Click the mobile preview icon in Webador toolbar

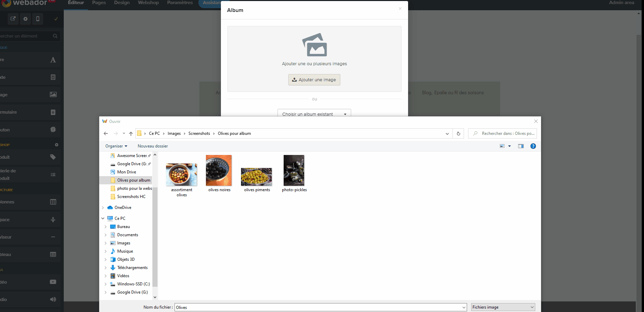[38, 19]
